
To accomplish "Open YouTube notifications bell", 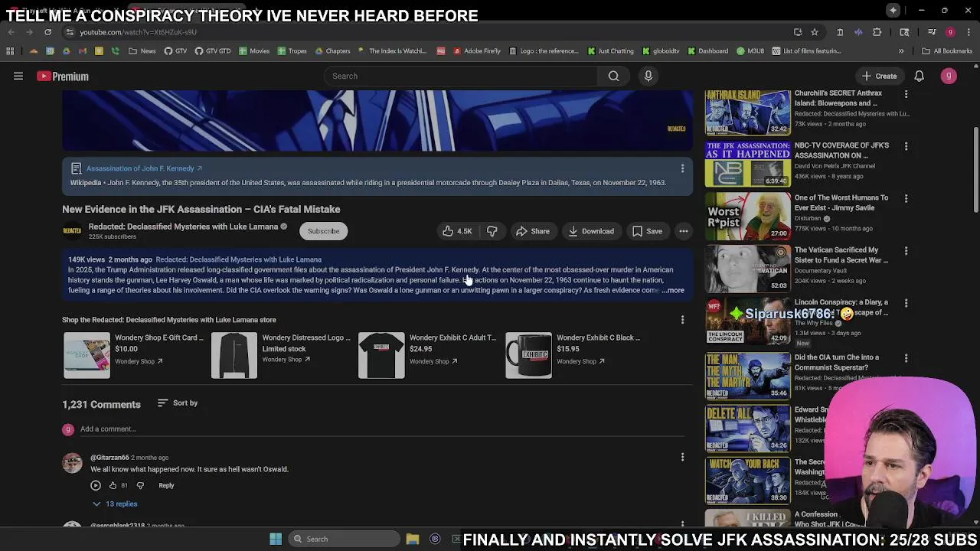I will pos(919,76).
